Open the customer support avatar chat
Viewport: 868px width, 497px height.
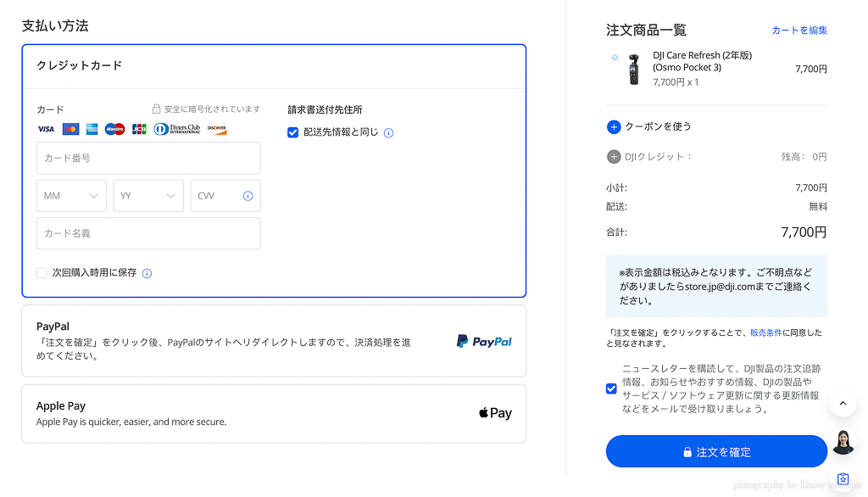point(843,442)
